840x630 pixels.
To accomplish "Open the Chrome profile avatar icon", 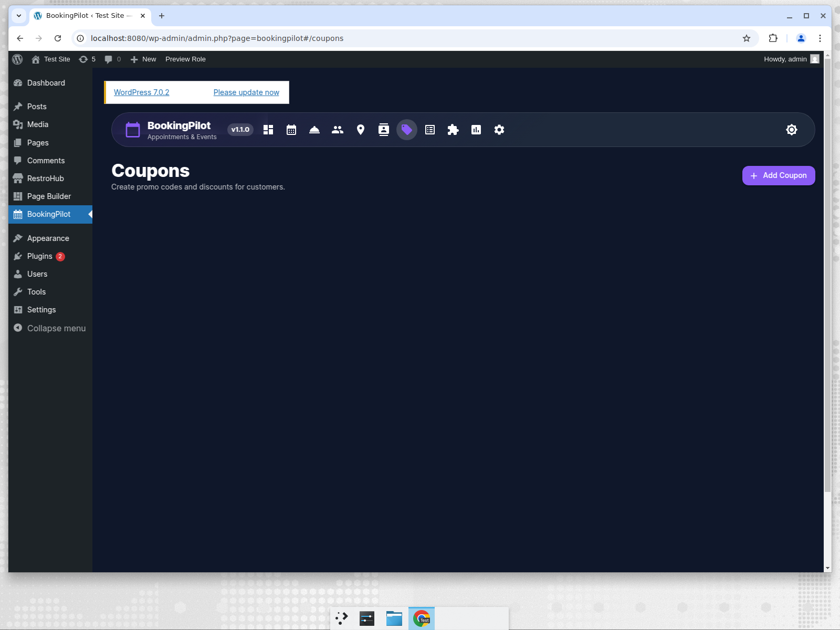I will click(801, 38).
